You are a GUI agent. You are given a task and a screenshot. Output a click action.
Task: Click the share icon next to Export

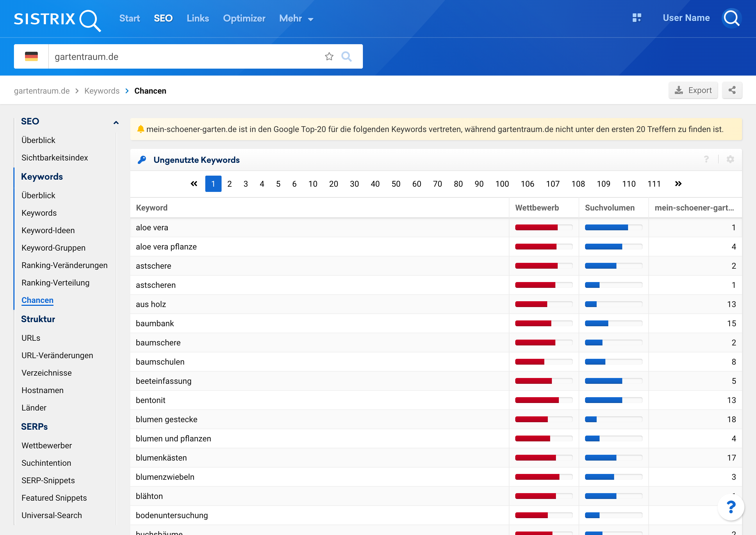tap(732, 90)
